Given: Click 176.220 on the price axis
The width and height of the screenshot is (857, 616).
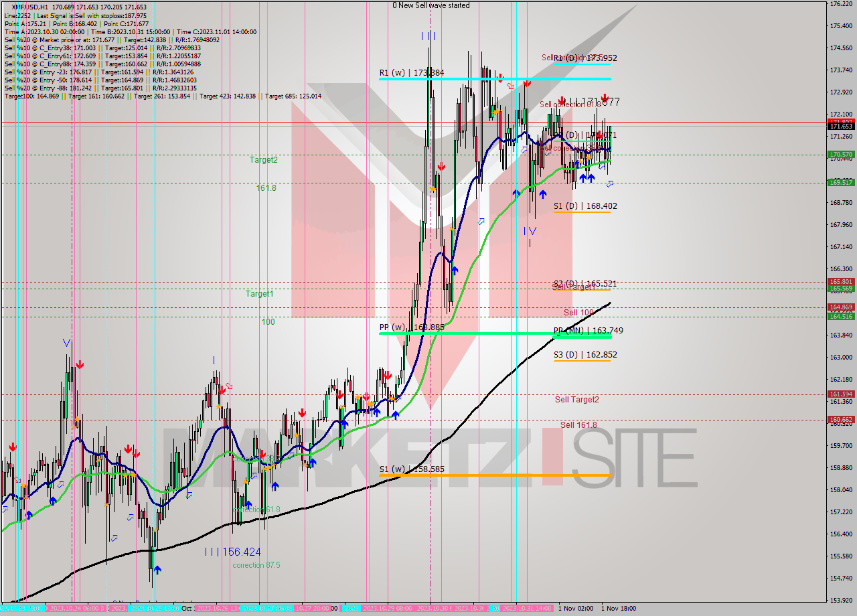Looking at the screenshot, I should pyautogui.click(x=841, y=4).
